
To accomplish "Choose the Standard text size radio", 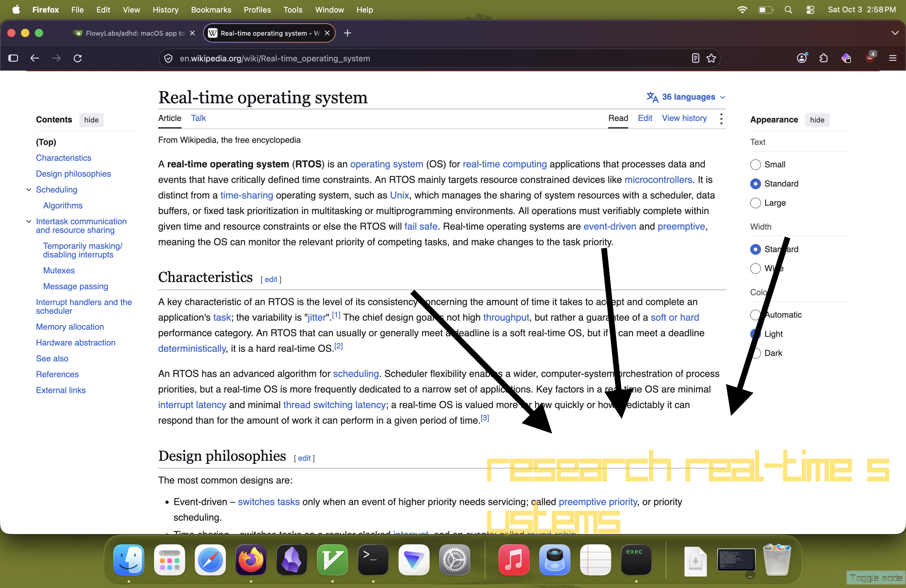I will pyautogui.click(x=755, y=184).
